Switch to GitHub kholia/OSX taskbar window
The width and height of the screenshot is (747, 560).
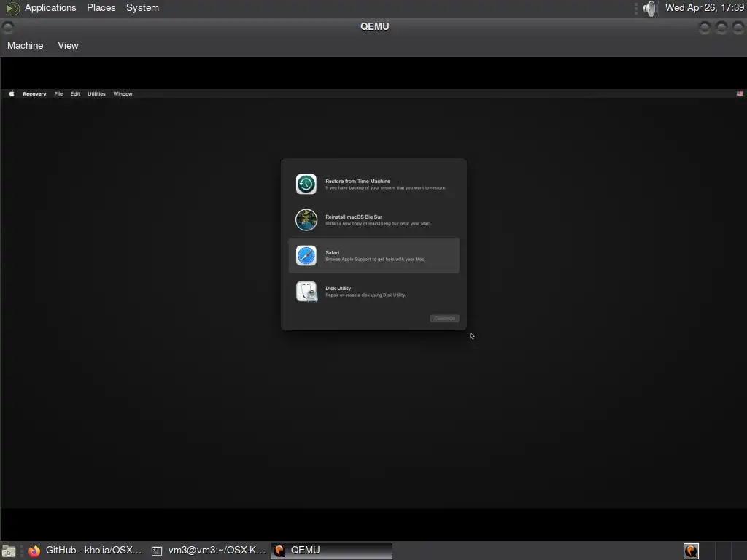tap(85, 551)
